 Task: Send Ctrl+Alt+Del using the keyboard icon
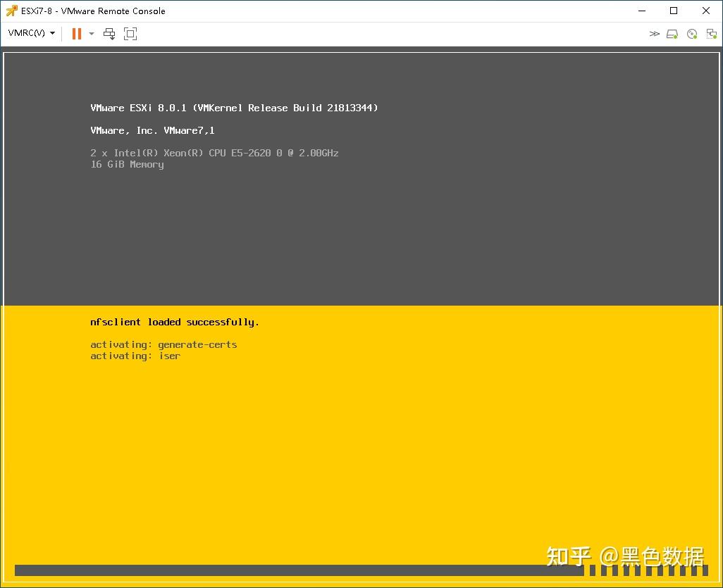coord(109,33)
